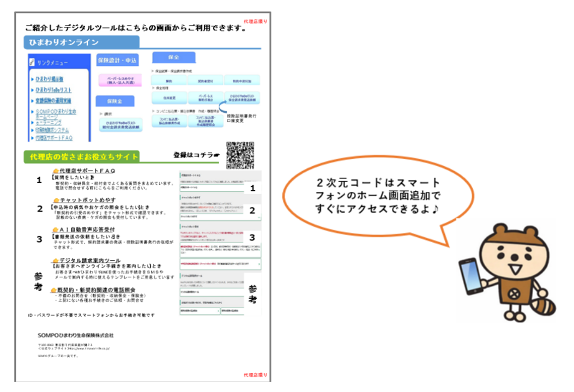Screen dimensions: 574x392
Task: Click the pointing hand icon beside AI自動音声応答受付
Action: [x=56, y=230]
